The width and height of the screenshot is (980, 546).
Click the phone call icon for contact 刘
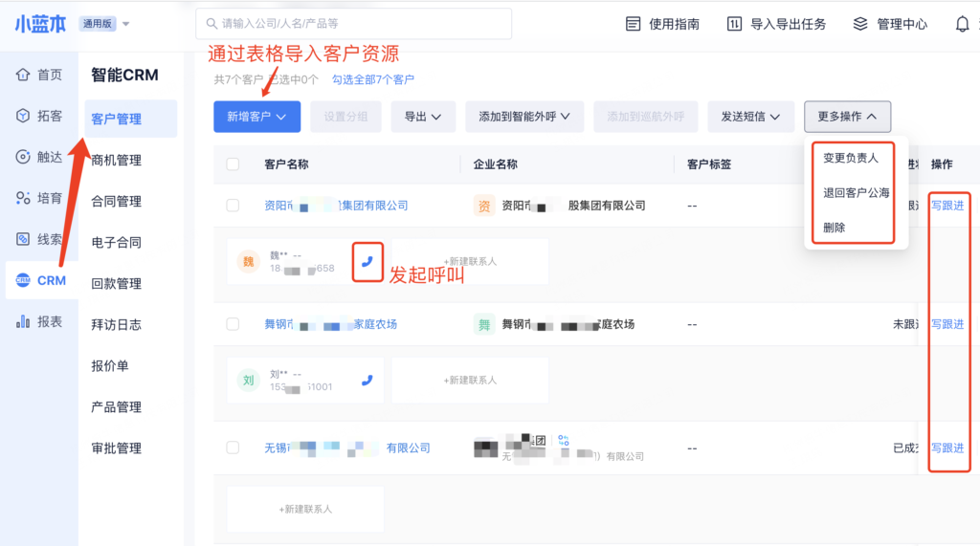(367, 380)
